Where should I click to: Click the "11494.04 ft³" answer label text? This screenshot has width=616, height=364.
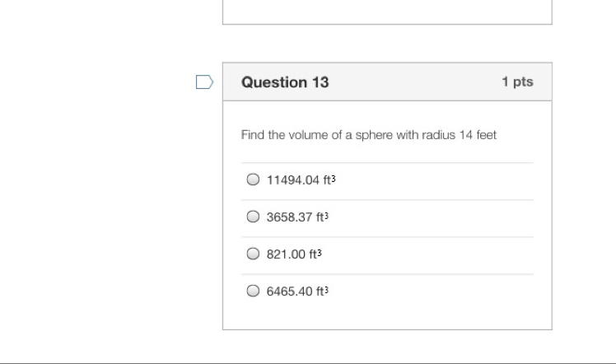pos(301,180)
